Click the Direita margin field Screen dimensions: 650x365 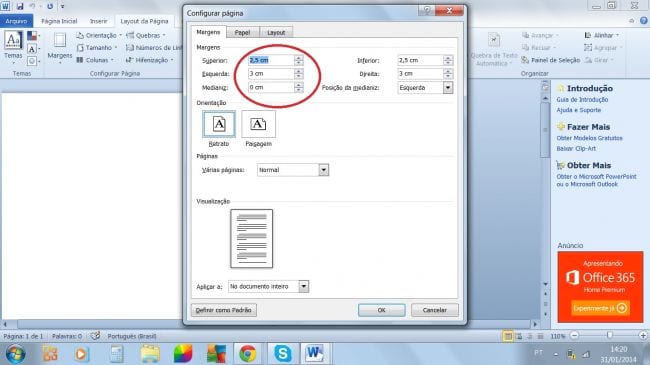420,74
